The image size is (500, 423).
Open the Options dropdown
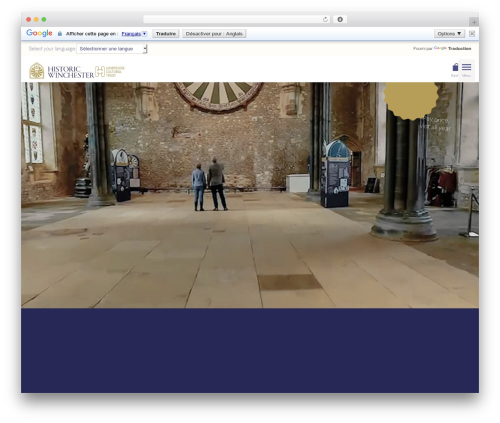[449, 34]
